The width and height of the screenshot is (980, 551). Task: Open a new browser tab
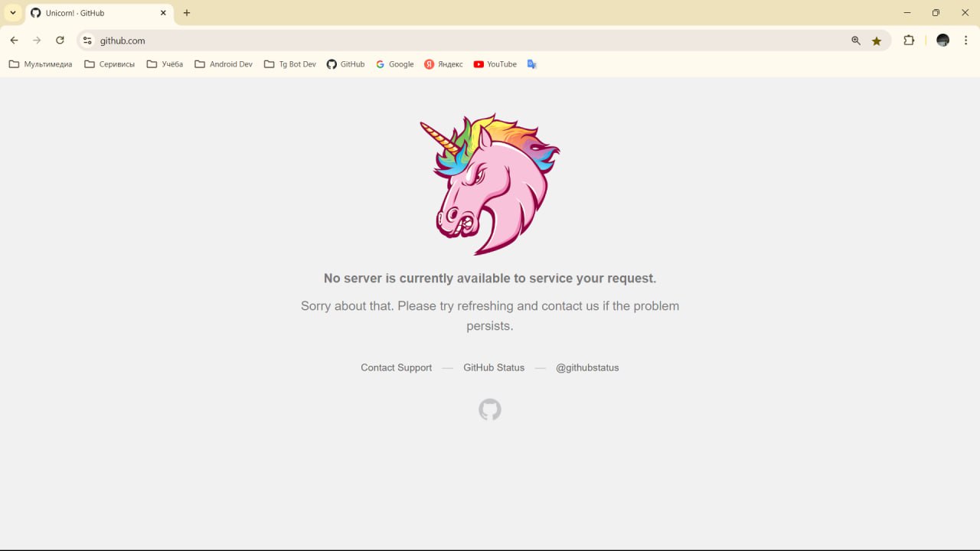(x=187, y=13)
